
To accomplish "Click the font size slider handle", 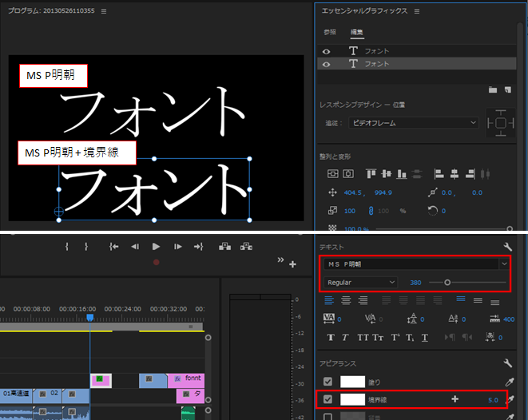I will pyautogui.click(x=447, y=283).
